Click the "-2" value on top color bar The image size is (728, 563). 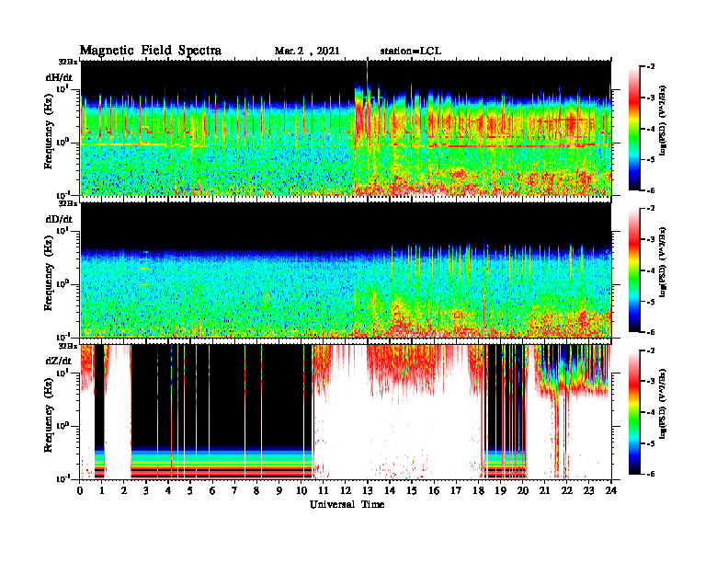click(x=649, y=67)
